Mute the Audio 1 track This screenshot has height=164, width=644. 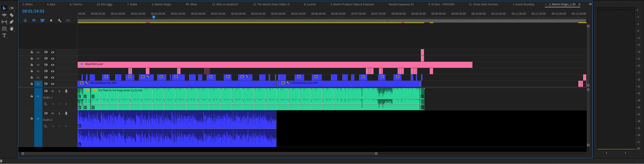(x=52, y=91)
